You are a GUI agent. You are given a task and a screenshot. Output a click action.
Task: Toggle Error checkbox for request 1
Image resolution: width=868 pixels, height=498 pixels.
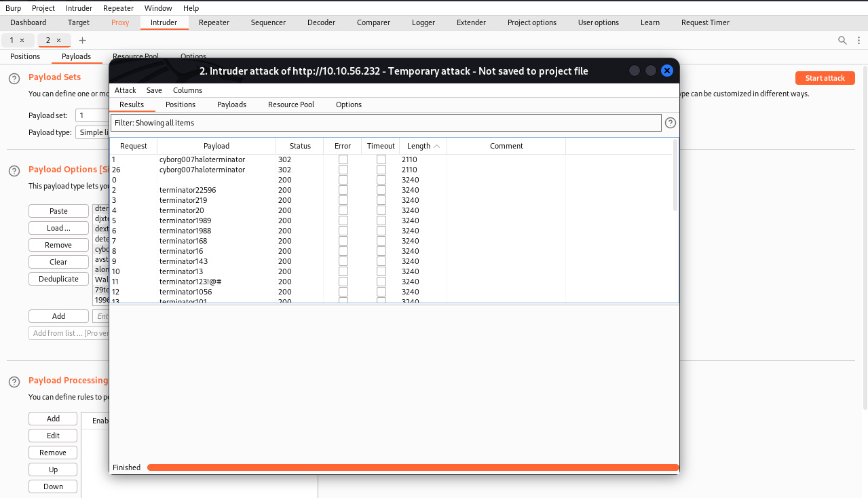click(x=343, y=159)
